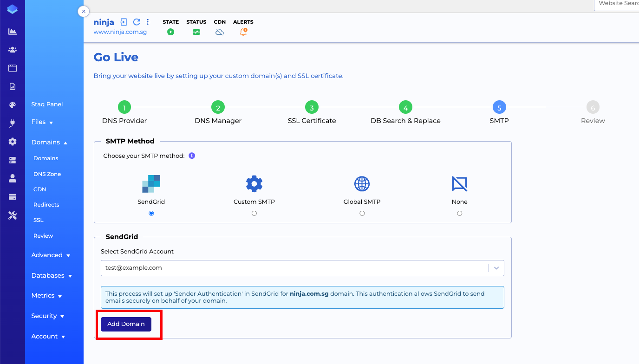
Task: Refresh the ninja website status
Action: (137, 22)
